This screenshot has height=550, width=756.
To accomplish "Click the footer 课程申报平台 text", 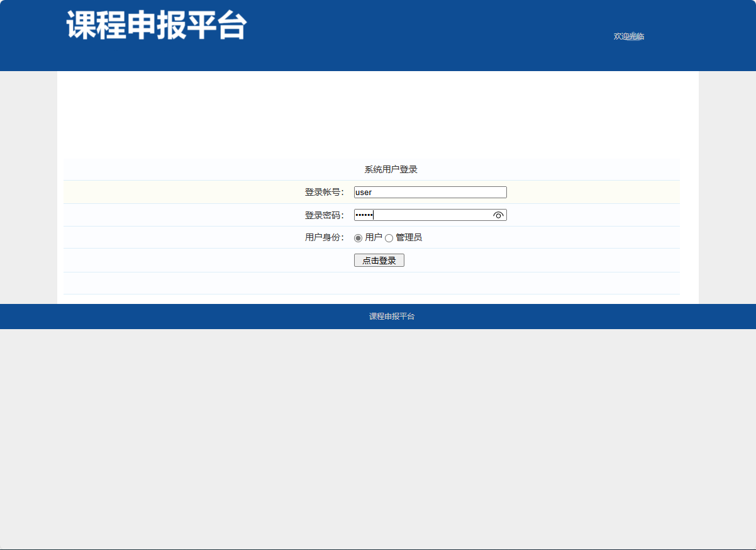I will pyautogui.click(x=393, y=317).
